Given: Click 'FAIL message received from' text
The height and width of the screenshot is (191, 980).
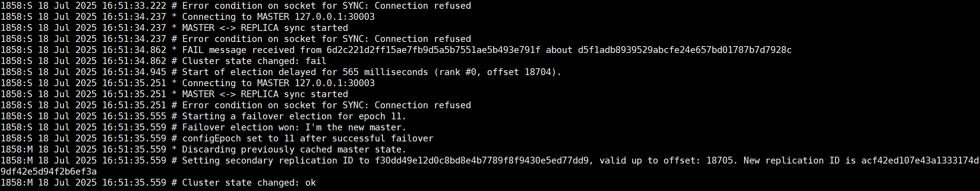Looking at the screenshot, I should click(252, 50).
